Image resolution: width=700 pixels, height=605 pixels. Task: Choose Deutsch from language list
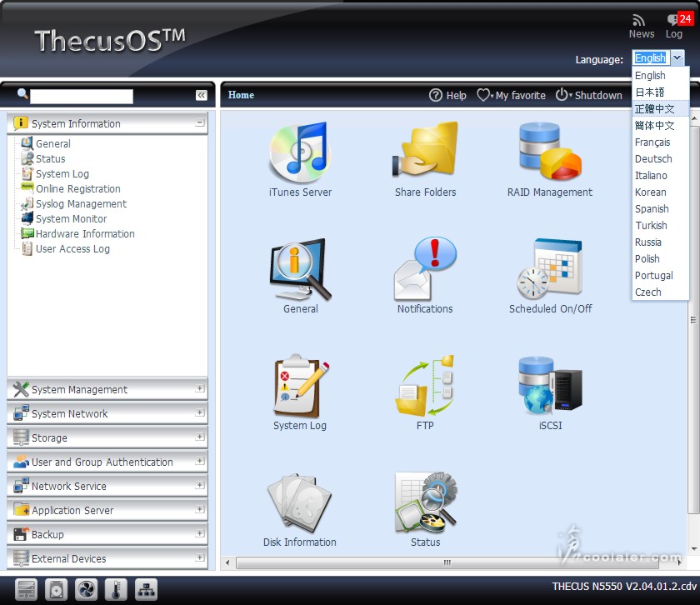pos(660,159)
